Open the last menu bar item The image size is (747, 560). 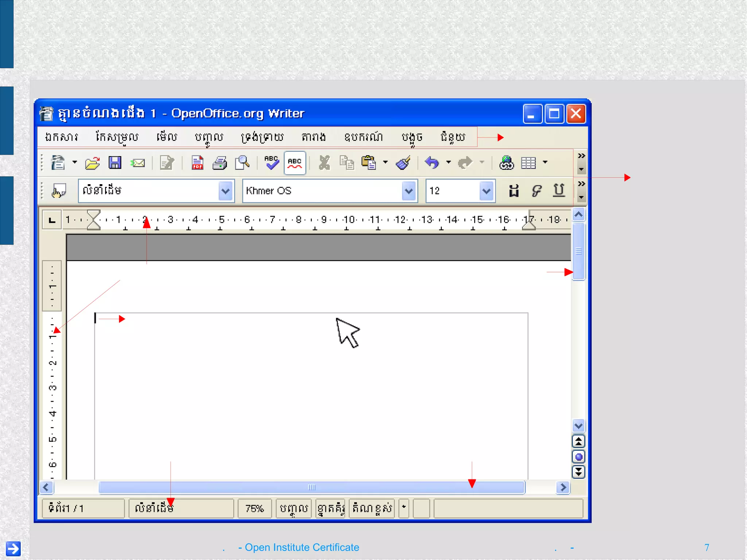coord(453,137)
